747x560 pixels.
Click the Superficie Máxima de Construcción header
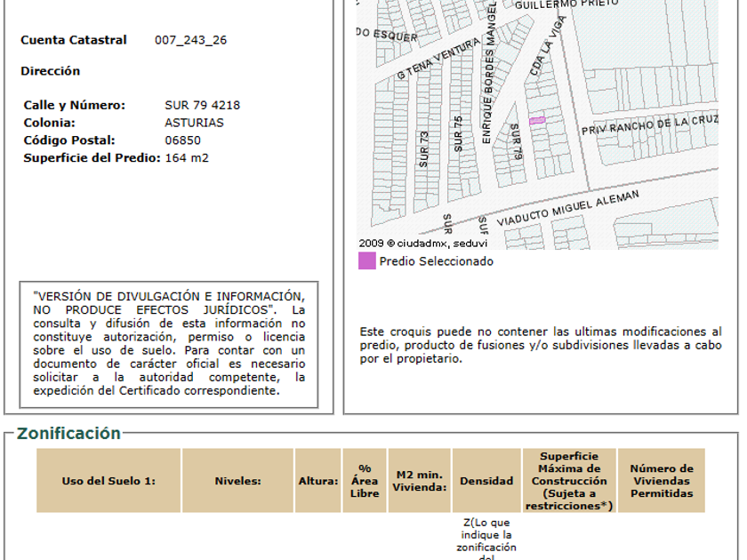pyautogui.click(x=569, y=481)
